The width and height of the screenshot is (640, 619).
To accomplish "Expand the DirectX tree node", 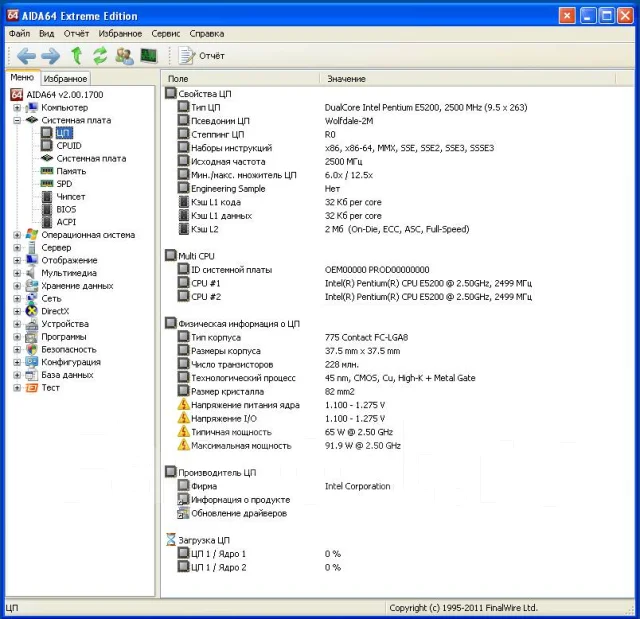I will [x=17, y=311].
